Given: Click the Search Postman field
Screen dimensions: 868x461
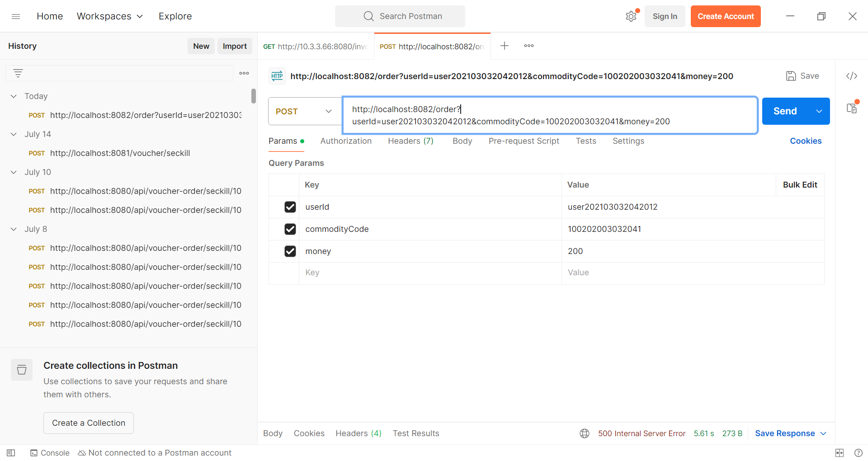Looking at the screenshot, I should pos(400,16).
